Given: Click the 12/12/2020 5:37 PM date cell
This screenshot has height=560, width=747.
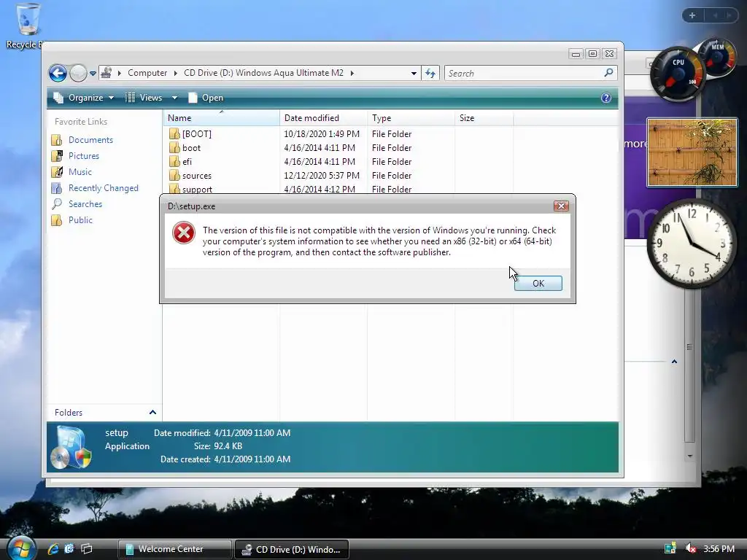Looking at the screenshot, I should (322, 175).
